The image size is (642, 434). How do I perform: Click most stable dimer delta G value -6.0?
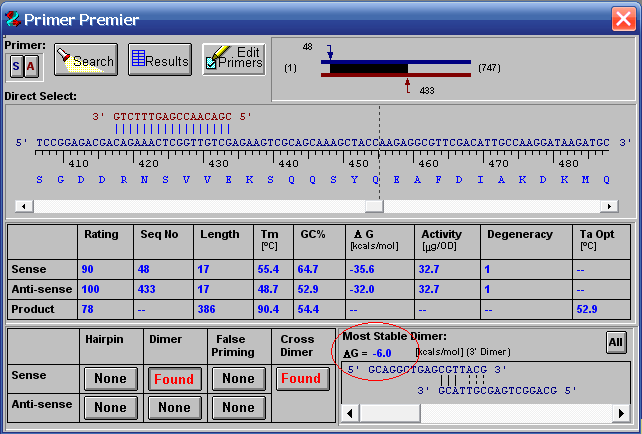382,353
